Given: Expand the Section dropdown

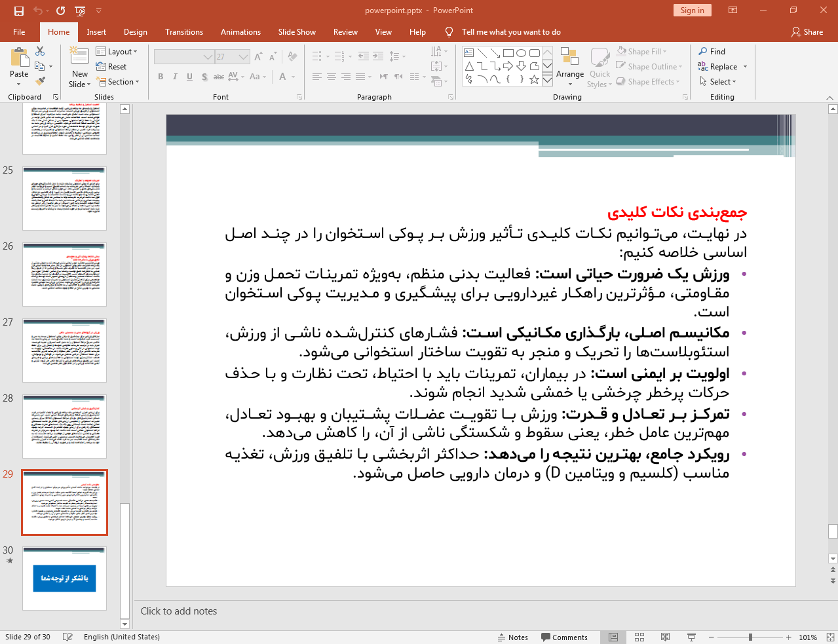Looking at the screenshot, I should point(119,82).
